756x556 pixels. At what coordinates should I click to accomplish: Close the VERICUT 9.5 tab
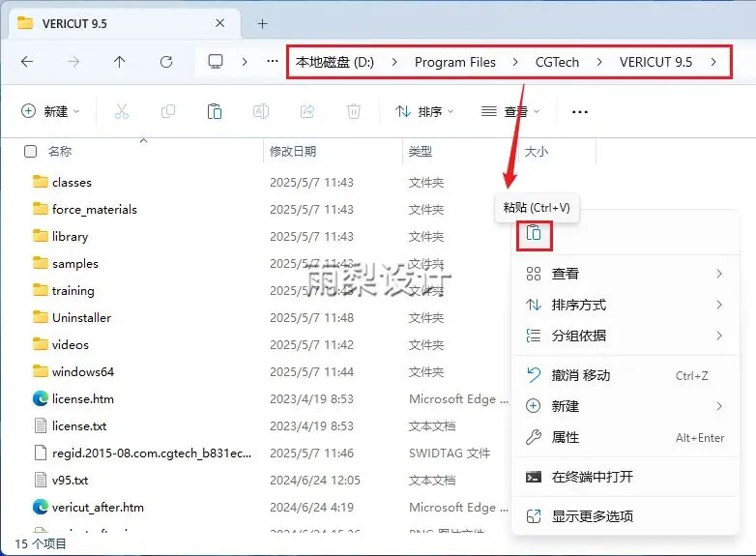pyautogui.click(x=219, y=23)
